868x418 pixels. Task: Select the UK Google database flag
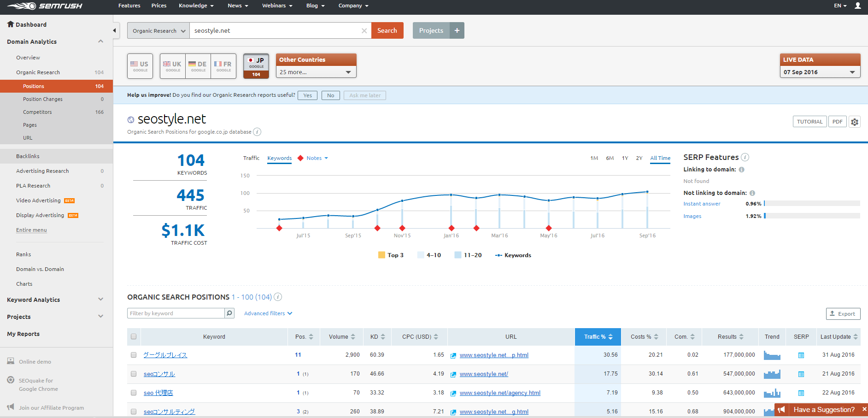[173, 66]
